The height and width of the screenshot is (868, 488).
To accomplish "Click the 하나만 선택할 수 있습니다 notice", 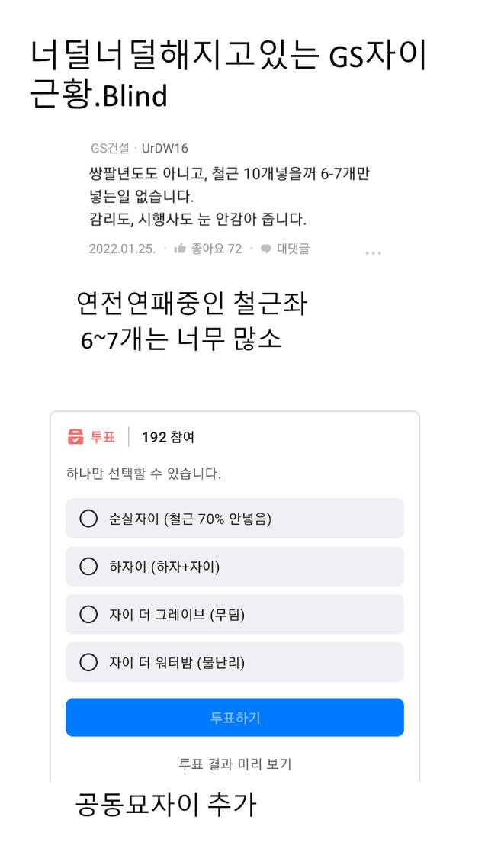I will (x=143, y=474).
